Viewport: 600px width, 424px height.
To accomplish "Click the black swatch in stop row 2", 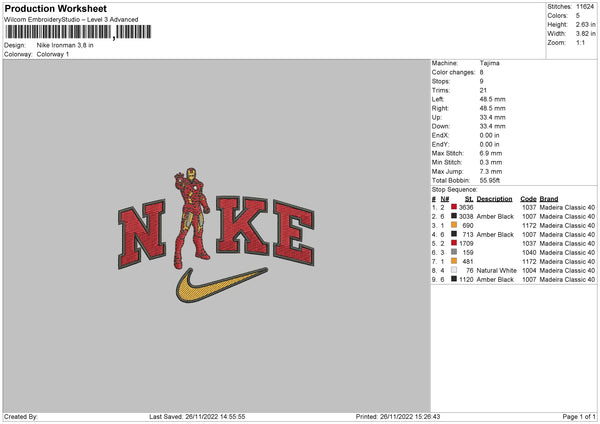I will [x=454, y=216].
